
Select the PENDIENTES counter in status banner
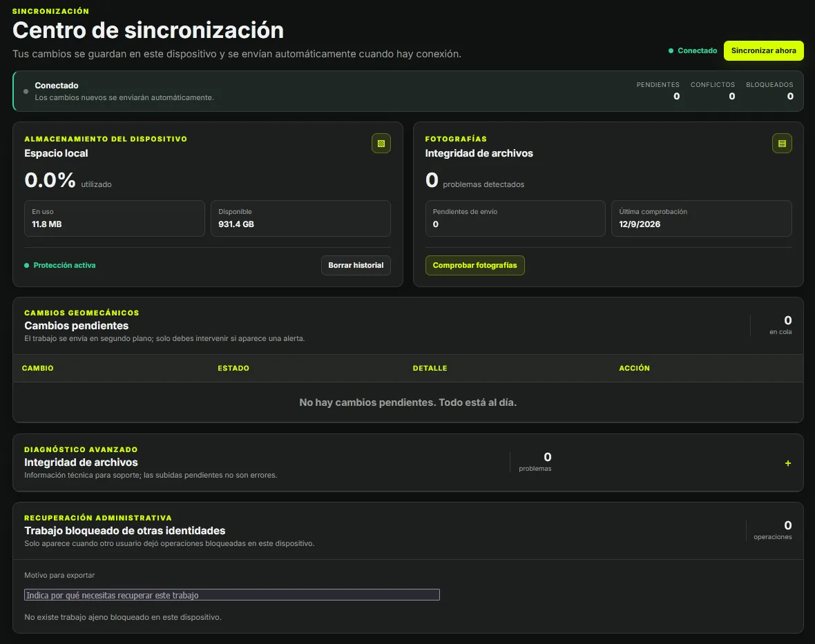(x=658, y=90)
